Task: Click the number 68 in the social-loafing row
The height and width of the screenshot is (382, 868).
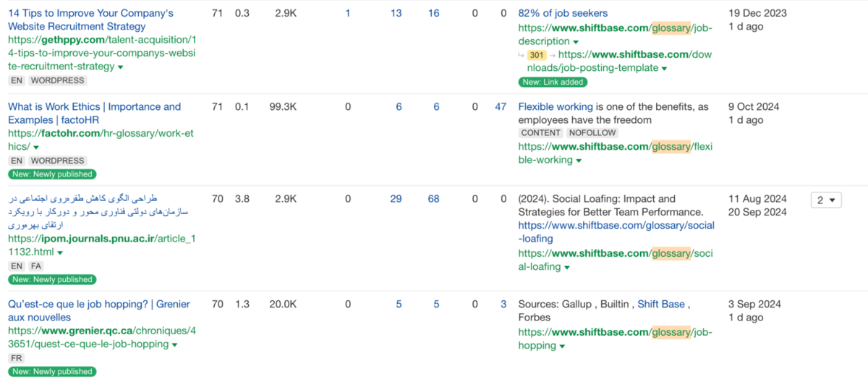Action: [433, 199]
